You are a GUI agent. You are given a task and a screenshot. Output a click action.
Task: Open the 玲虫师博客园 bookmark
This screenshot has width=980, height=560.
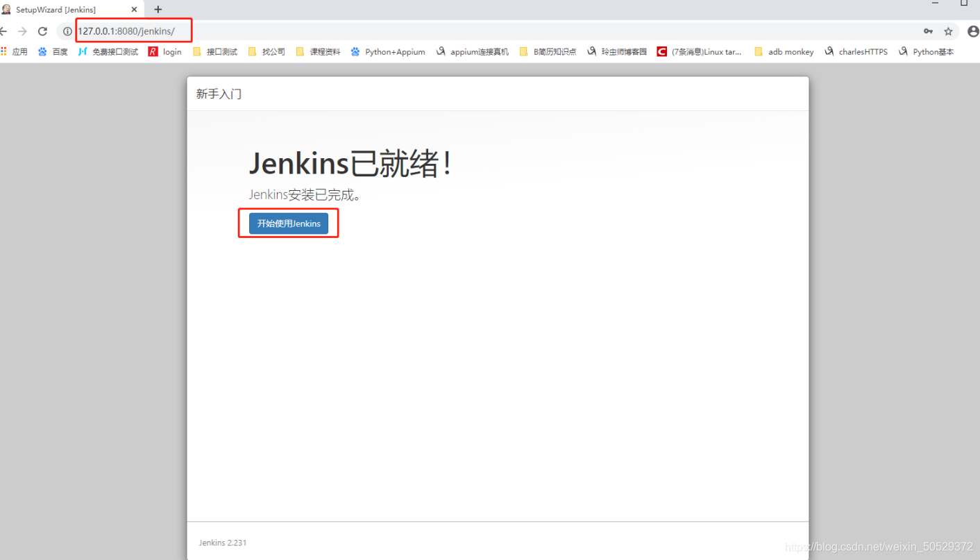617,51
